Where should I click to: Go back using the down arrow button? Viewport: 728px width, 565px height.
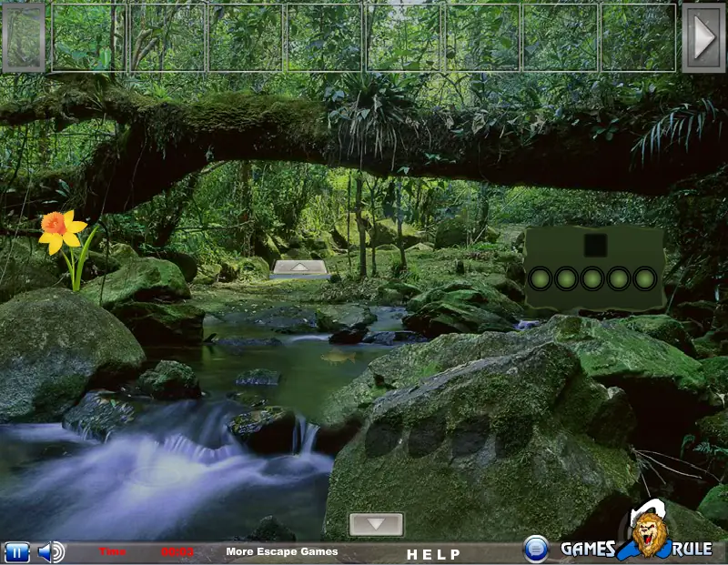click(x=376, y=524)
